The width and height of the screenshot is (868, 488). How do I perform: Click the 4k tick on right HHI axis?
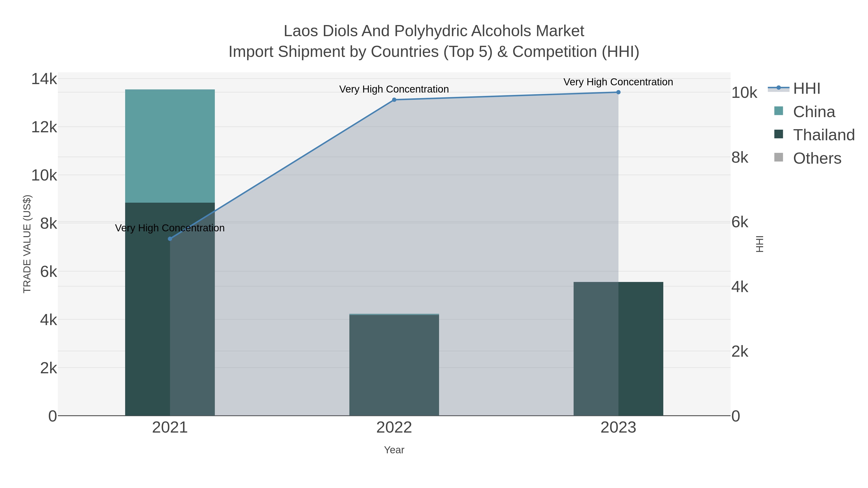pos(740,287)
